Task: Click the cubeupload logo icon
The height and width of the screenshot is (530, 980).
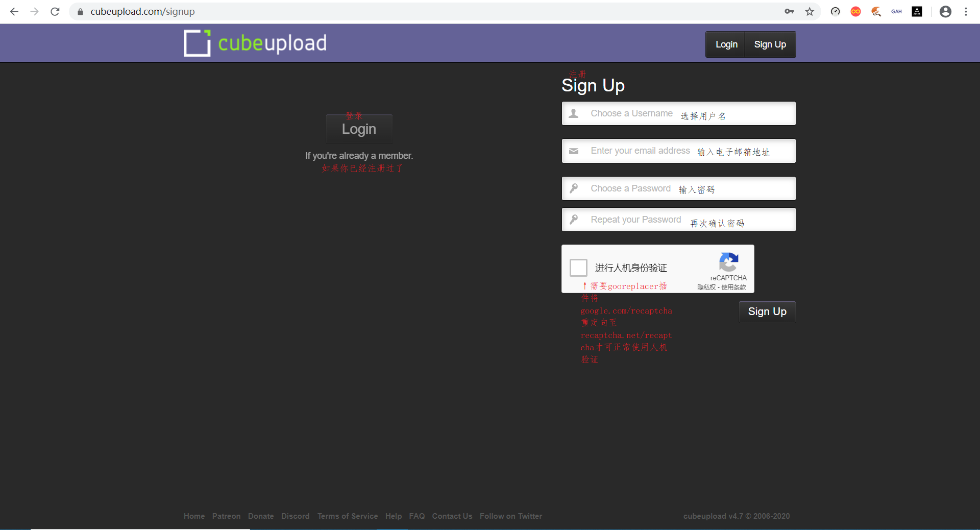Action: point(197,43)
